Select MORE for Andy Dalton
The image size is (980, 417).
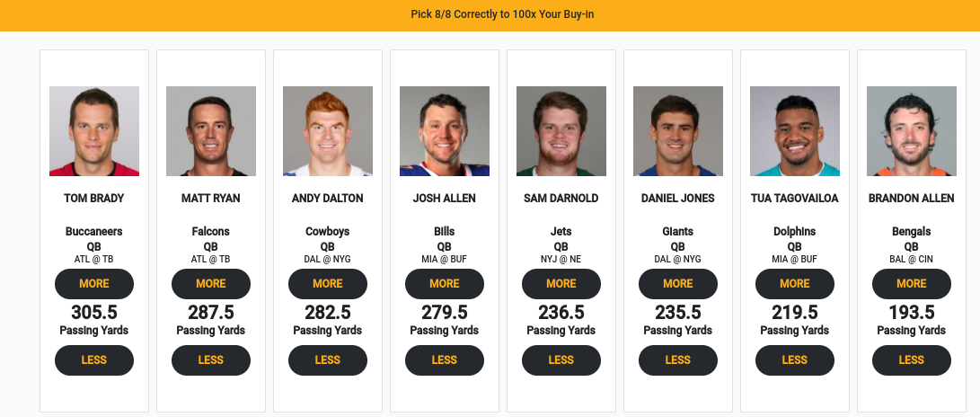coord(328,283)
